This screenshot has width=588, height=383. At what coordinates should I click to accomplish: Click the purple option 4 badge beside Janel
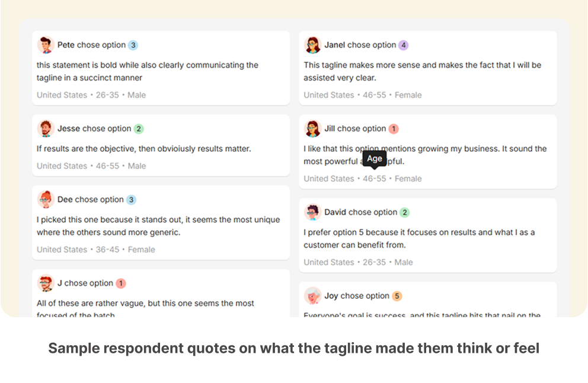click(x=404, y=45)
